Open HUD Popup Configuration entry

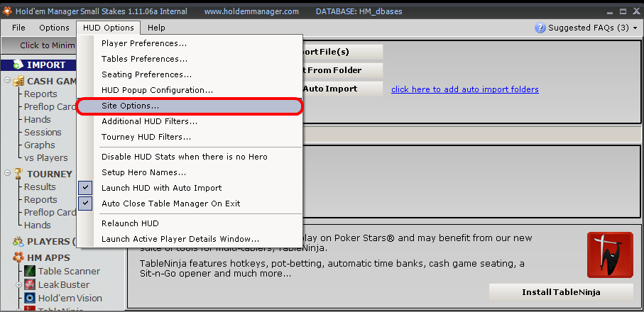click(x=190, y=90)
